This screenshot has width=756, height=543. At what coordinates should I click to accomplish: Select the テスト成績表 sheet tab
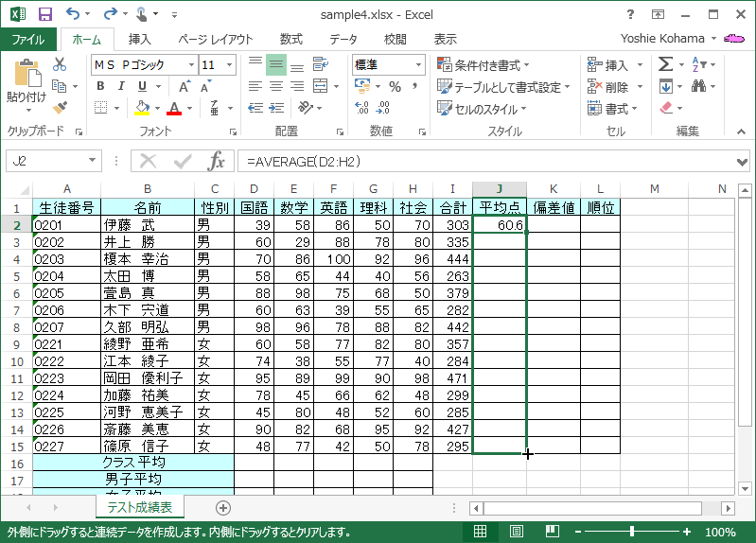point(139,507)
